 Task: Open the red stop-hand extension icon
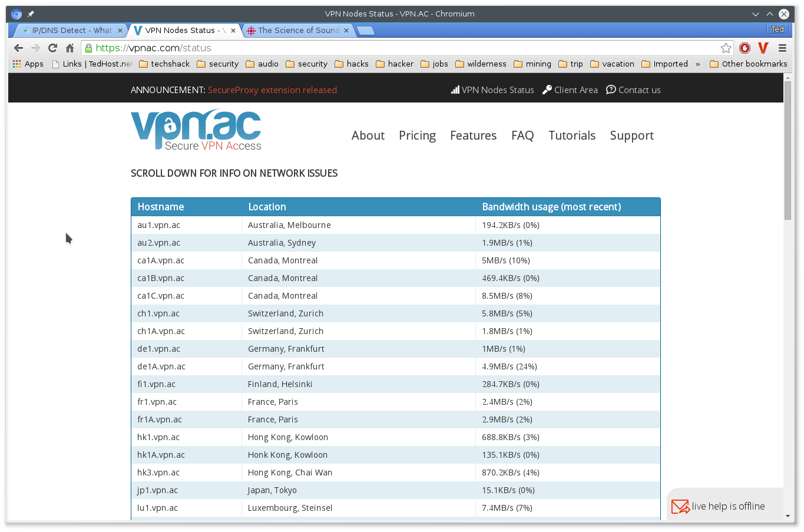[745, 48]
